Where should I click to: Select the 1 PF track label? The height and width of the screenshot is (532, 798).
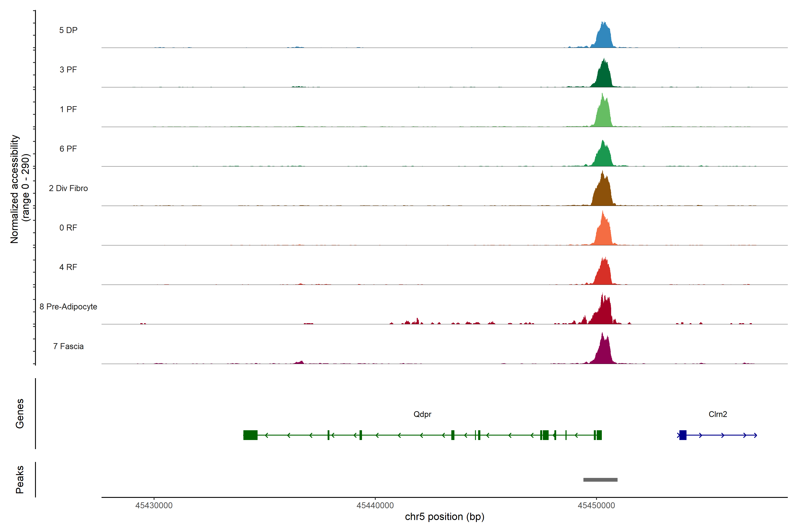68,109
